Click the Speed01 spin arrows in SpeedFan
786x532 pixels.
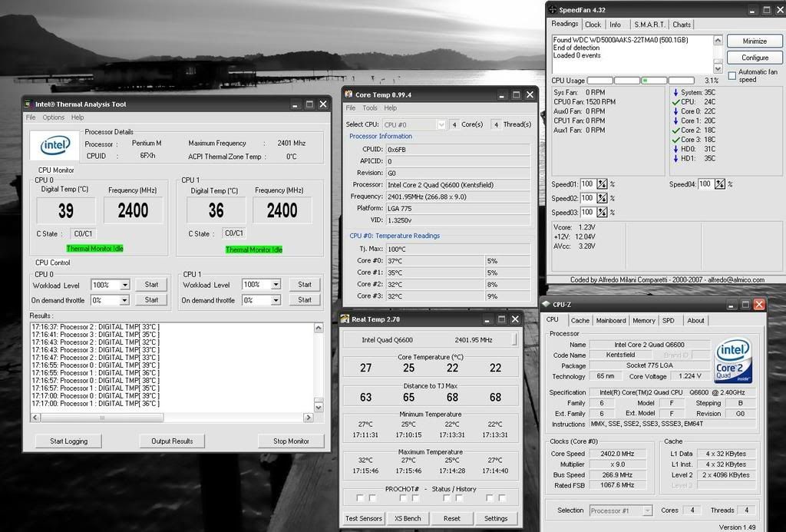[x=602, y=184]
